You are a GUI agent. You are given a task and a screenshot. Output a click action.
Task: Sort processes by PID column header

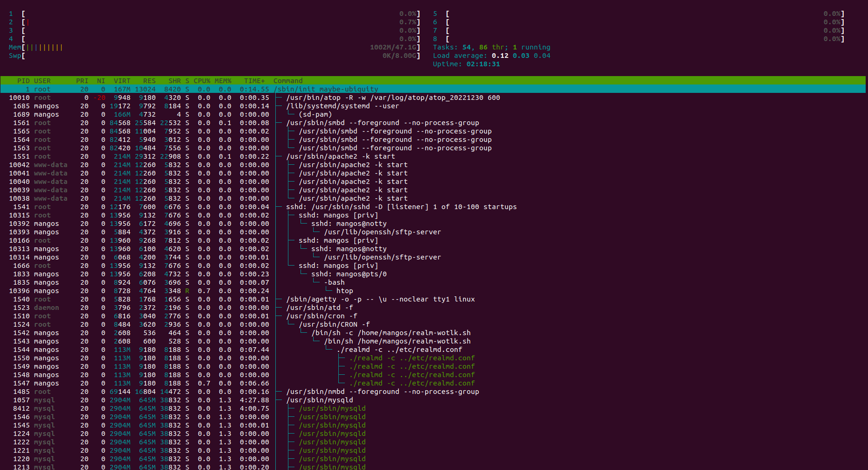pyautogui.click(x=23, y=81)
